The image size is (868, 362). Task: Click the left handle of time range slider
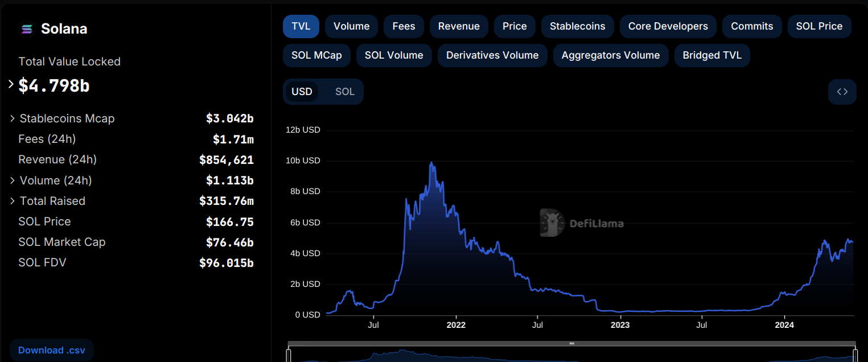click(x=289, y=355)
